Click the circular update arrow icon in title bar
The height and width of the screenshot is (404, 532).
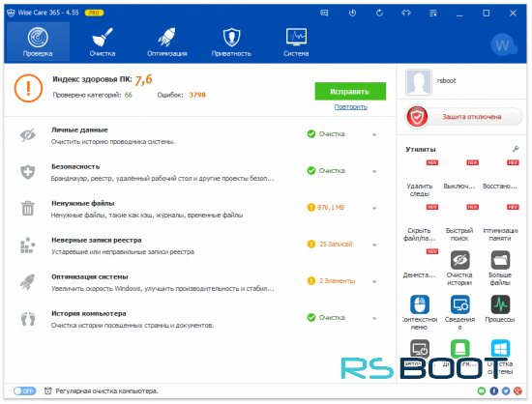(x=379, y=13)
